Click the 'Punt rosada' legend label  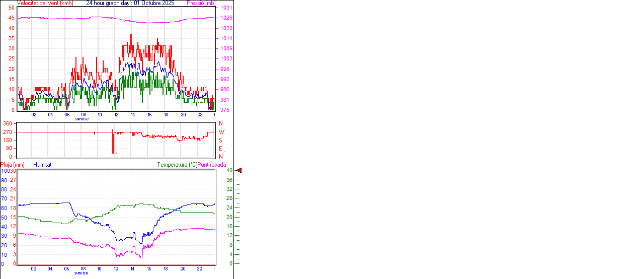click(x=212, y=165)
